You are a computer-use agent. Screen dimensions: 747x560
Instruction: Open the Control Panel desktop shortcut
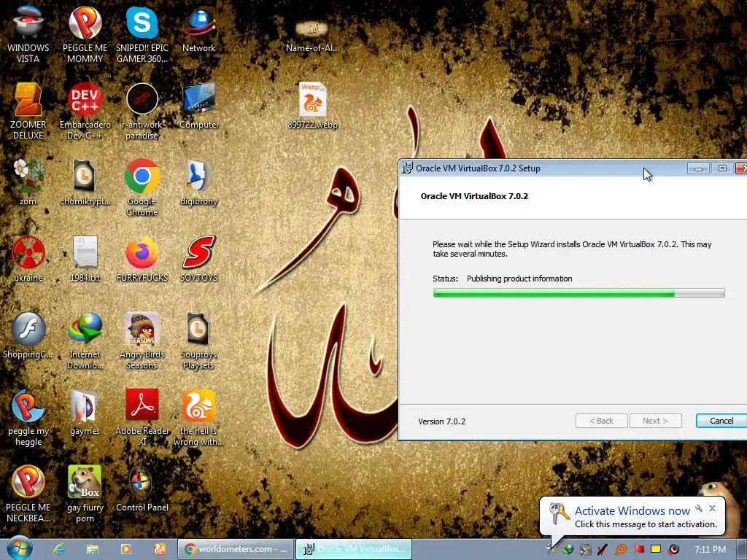point(142,489)
